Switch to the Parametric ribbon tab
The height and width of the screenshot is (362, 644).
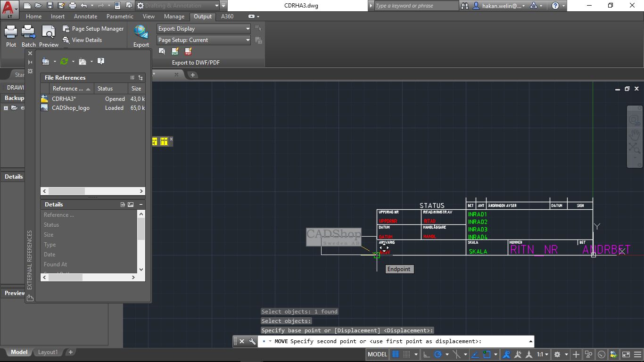pos(120,16)
